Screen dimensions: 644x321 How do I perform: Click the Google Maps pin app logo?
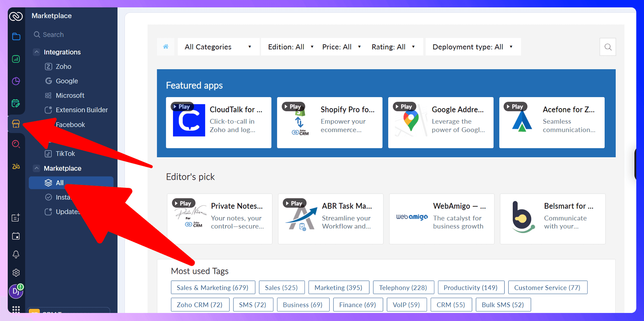click(411, 120)
